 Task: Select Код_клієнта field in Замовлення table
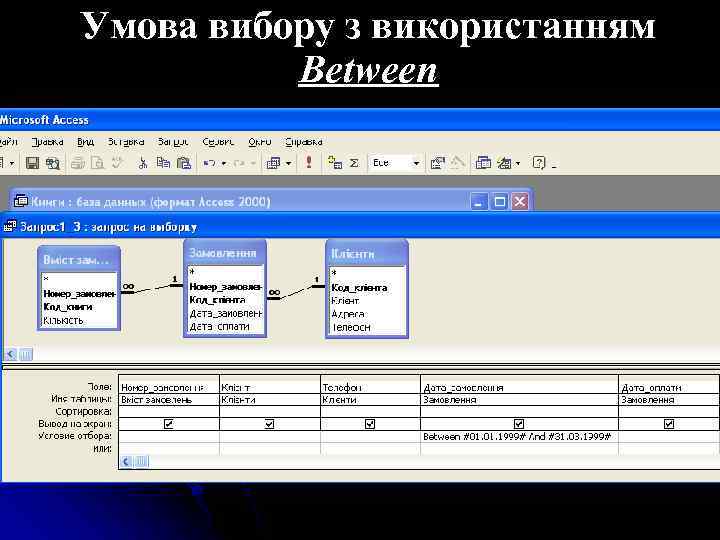(x=225, y=300)
